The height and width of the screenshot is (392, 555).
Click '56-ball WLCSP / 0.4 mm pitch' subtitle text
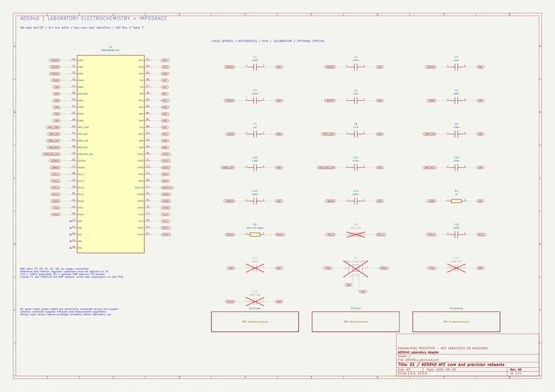pyautogui.click(x=82, y=28)
